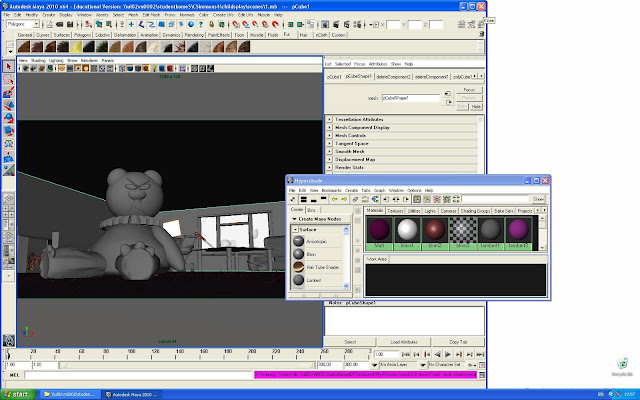Expand the Tangent Space section
The height and width of the screenshot is (400, 640).
tap(329, 144)
